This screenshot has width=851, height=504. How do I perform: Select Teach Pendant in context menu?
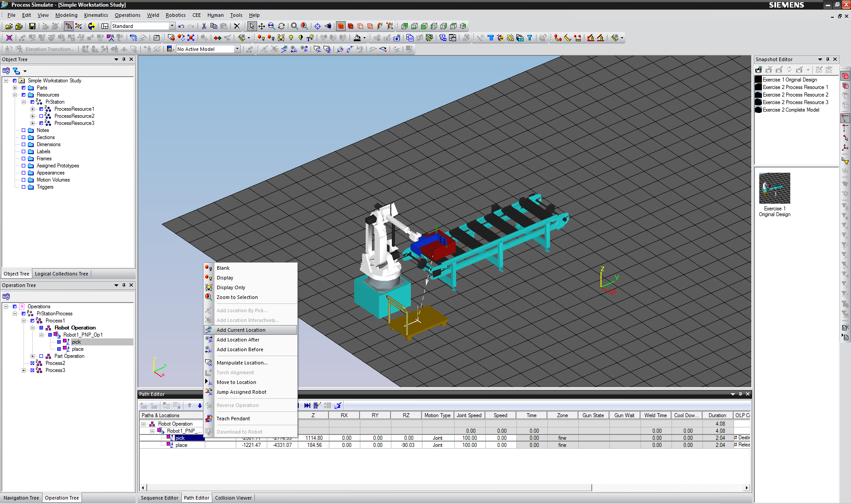[250, 419]
